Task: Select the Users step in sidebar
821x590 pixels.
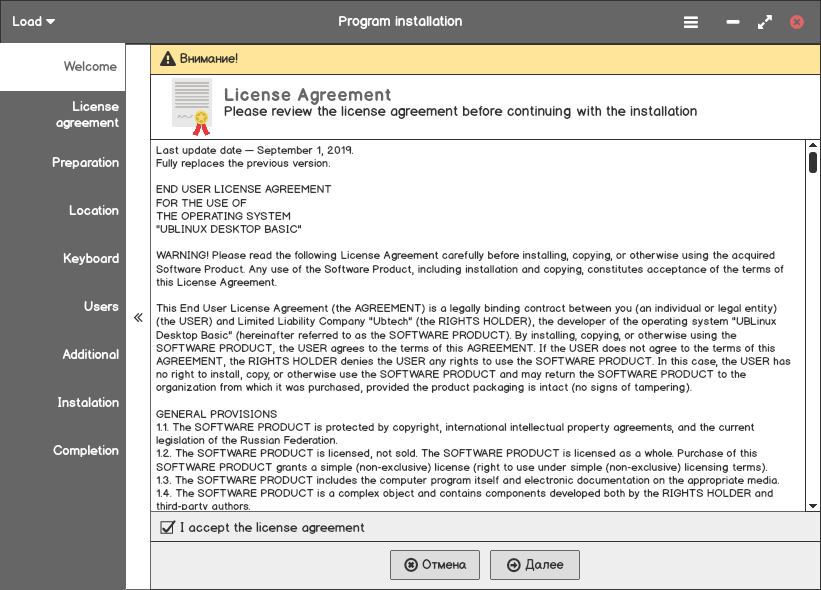Action: pyautogui.click(x=63, y=307)
